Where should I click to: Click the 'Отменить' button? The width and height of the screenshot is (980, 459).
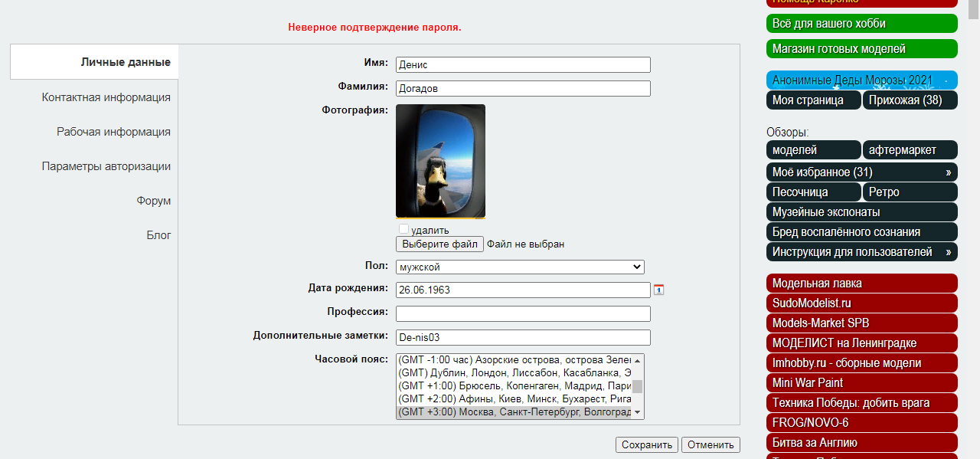[x=710, y=444]
